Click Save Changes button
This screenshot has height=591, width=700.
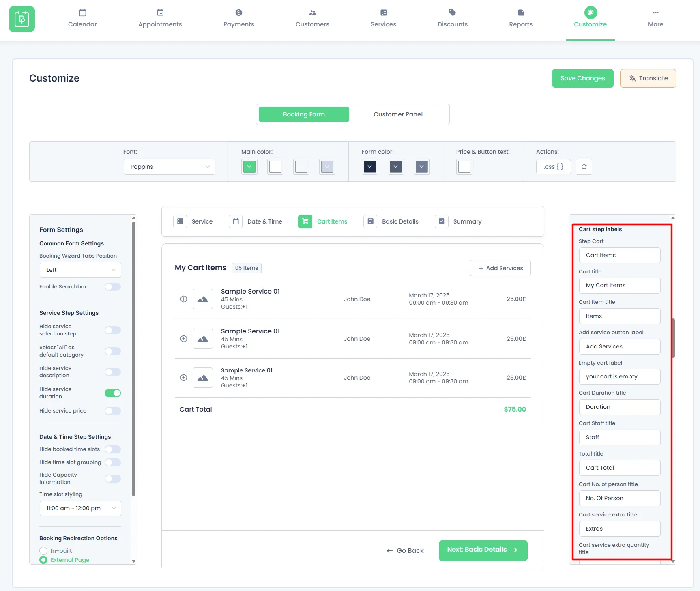point(582,78)
